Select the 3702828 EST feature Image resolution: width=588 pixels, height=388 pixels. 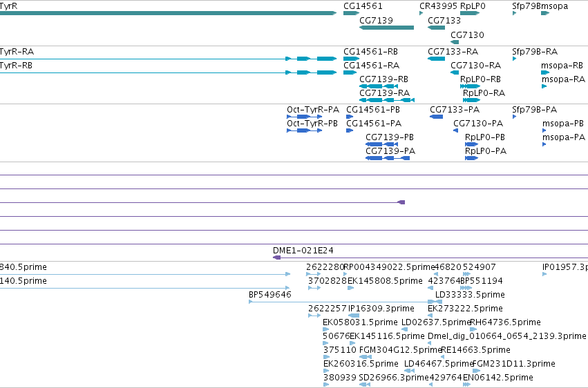tap(314, 288)
